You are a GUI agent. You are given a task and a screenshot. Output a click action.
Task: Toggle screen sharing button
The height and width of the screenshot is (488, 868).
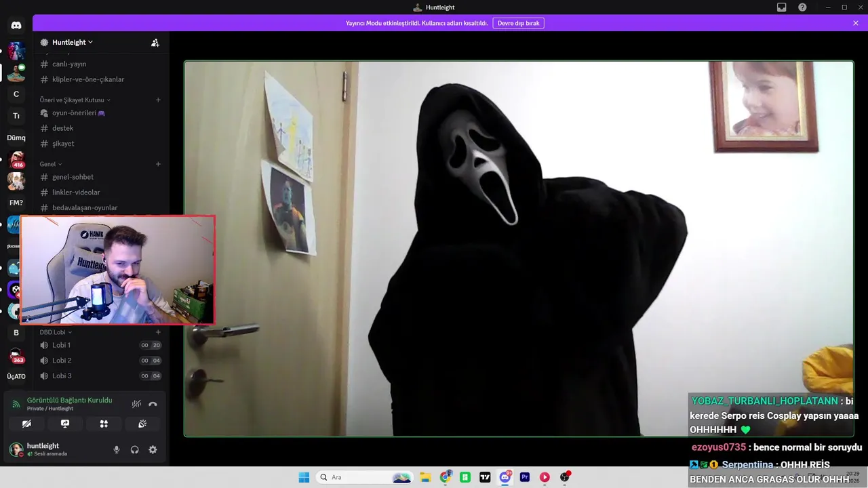pyautogui.click(x=65, y=424)
